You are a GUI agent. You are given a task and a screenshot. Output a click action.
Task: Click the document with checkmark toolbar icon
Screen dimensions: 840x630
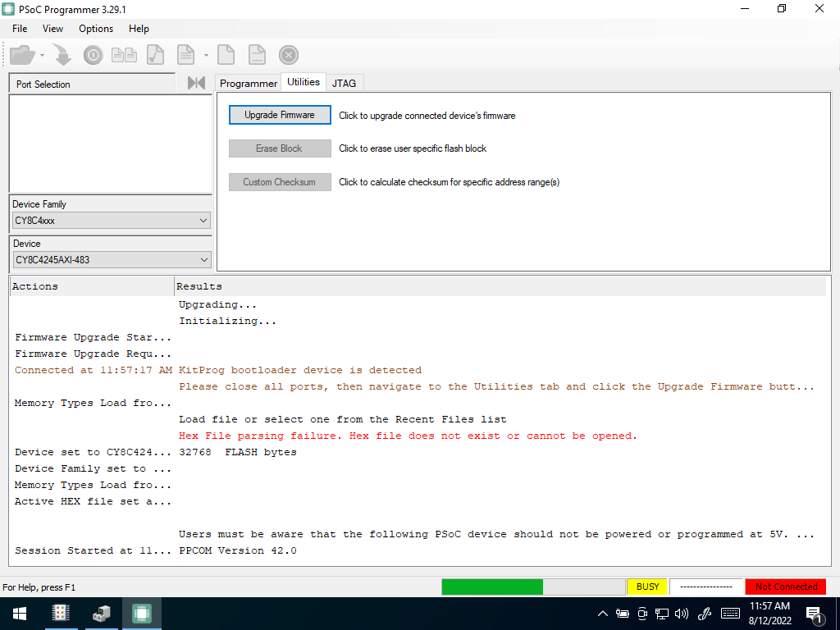tap(155, 55)
